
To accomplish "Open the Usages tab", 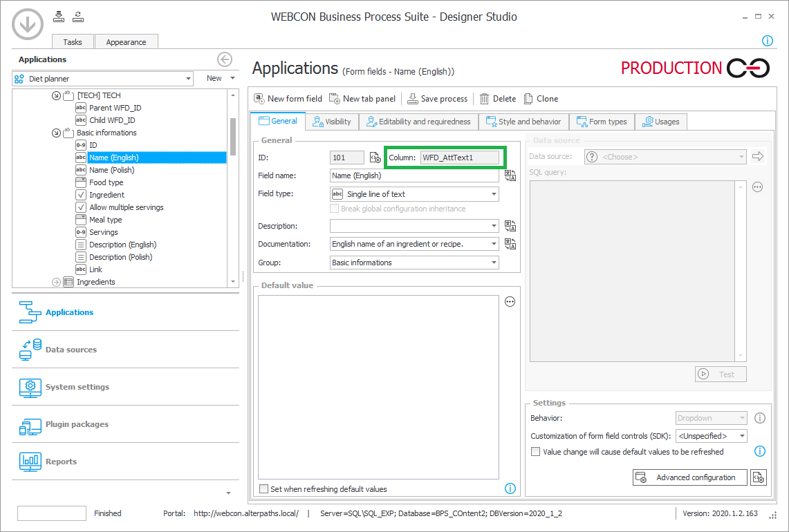I will [660, 122].
